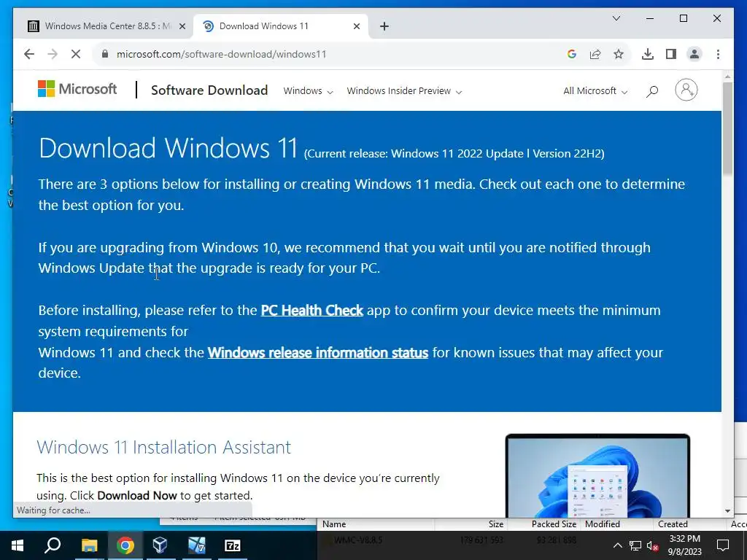Open Chrome downloads tray
Screen dimensions: 747x560
coord(648,54)
